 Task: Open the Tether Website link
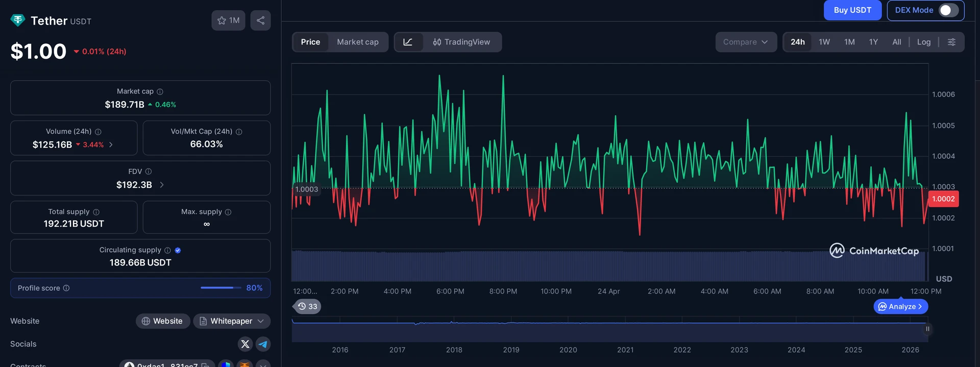[x=163, y=321]
